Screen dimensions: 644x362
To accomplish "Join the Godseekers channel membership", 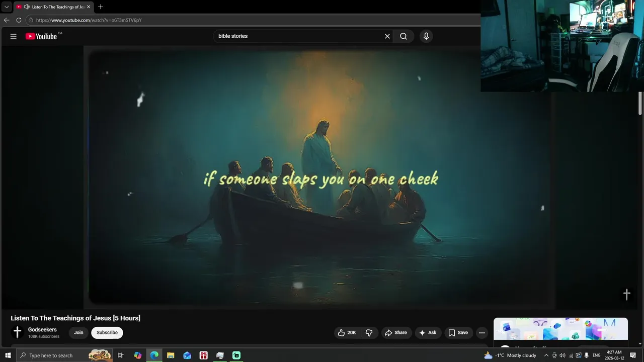I will tap(79, 333).
